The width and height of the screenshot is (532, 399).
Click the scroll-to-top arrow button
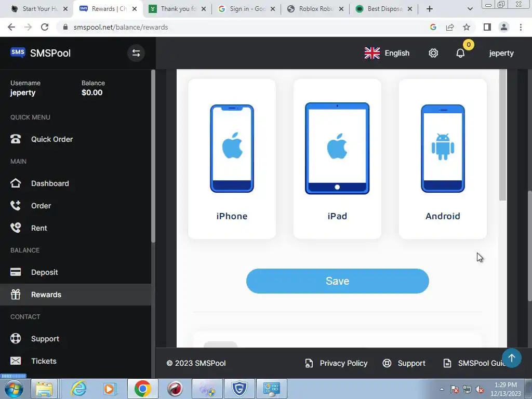(x=512, y=358)
